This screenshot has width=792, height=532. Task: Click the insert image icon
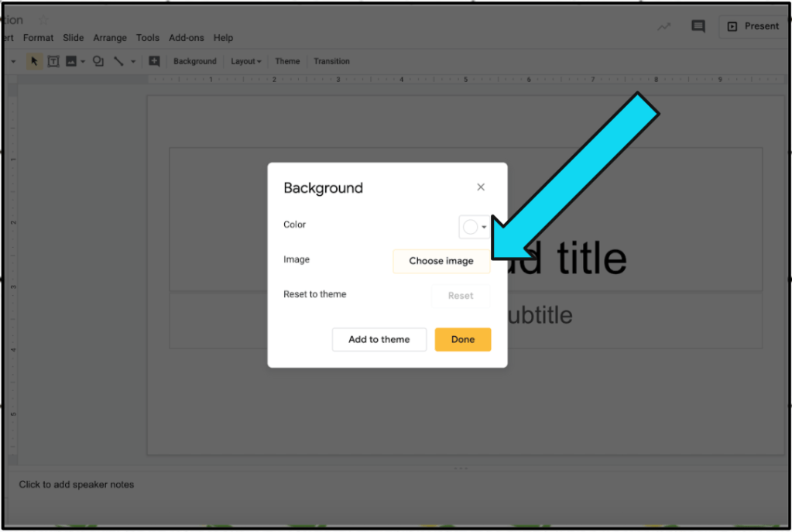pos(71,61)
